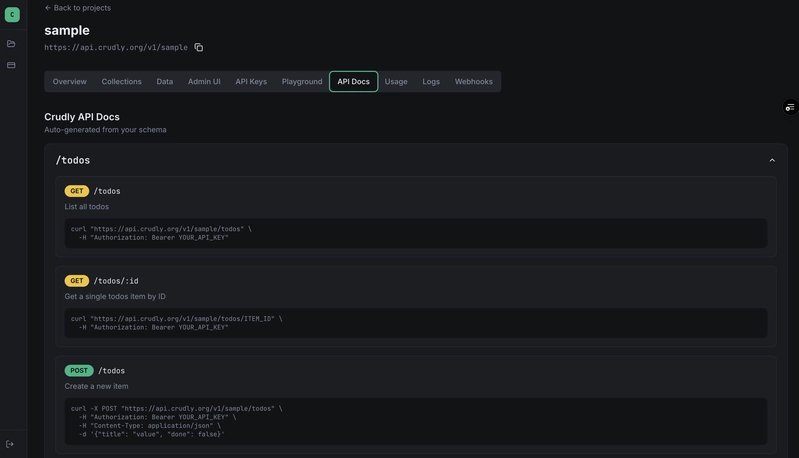Click the green C logo icon

[12, 15]
